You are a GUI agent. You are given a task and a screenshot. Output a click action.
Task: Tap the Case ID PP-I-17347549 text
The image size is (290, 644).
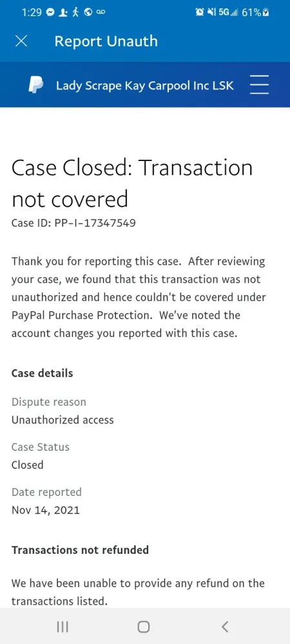(x=74, y=223)
